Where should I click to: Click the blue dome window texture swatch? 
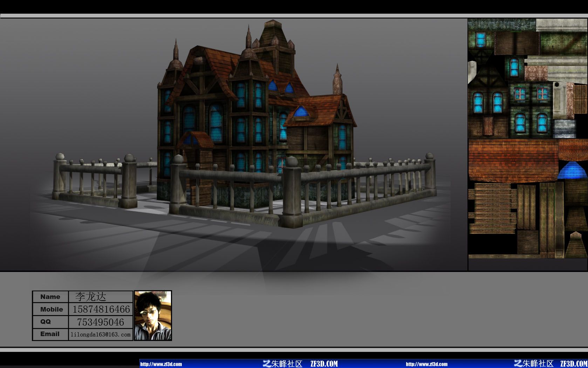pos(572,170)
